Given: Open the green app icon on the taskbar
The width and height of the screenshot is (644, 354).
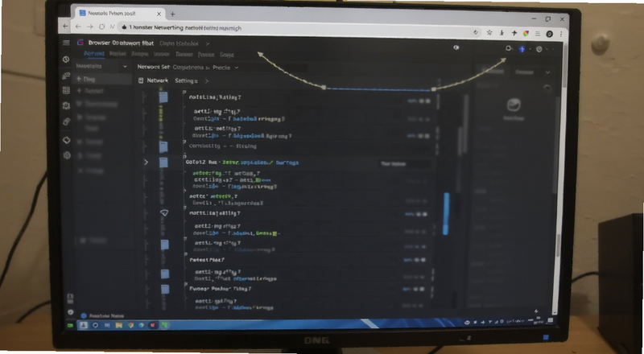Looking at the screenshot, I should click(x=164, y=325).
